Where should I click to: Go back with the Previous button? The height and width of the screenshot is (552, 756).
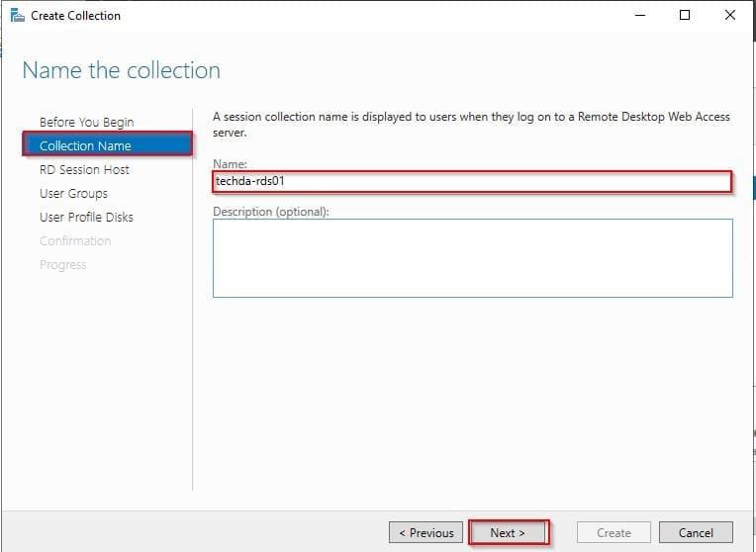tap(425, 532)
